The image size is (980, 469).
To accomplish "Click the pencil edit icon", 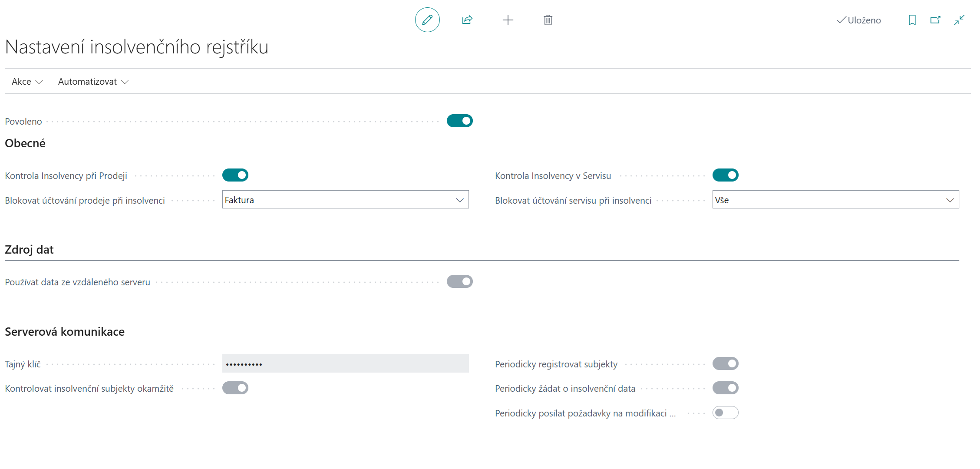I will (427, 20).
